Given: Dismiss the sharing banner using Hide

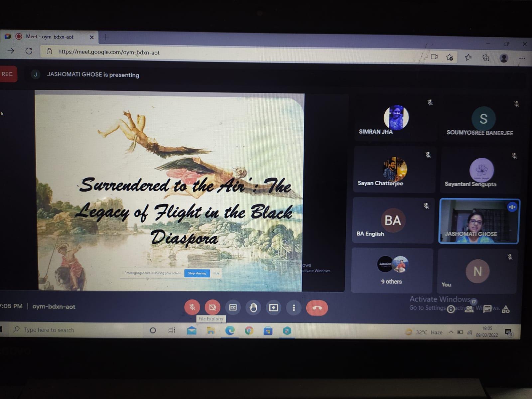Looking at the screenshot, I should point(215,273).
